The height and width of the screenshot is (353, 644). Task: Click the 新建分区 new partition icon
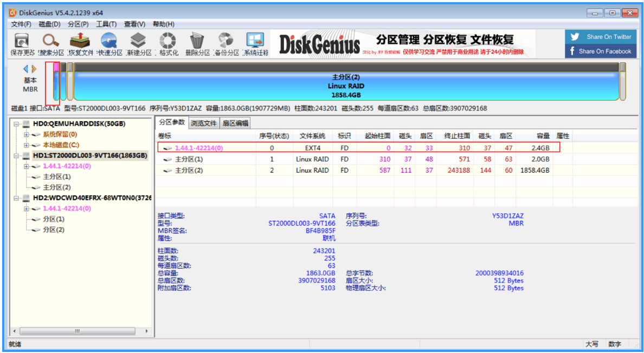[139, 44]
